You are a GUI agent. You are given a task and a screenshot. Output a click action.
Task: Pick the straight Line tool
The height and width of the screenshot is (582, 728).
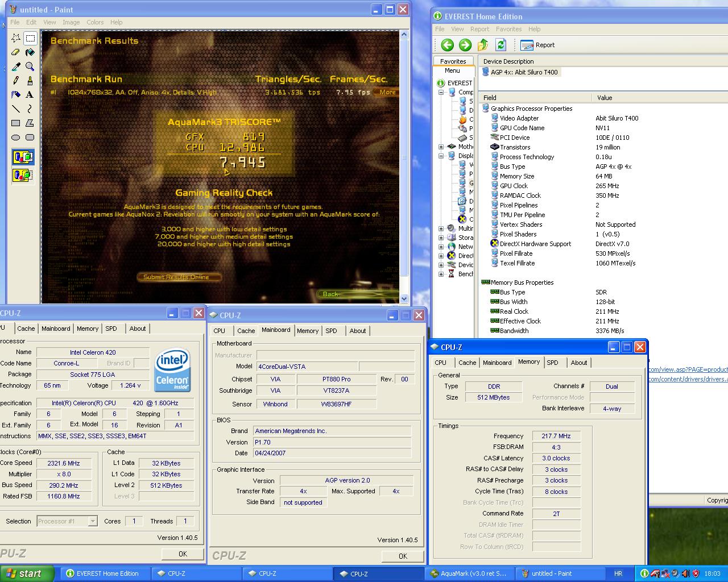pos(16,109)
